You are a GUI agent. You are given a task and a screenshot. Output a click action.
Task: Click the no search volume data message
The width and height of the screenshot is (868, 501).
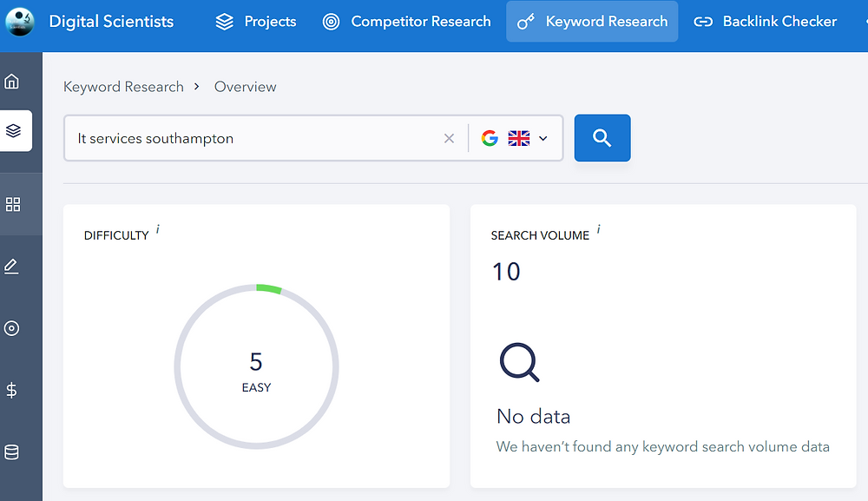tap(662, 447)
